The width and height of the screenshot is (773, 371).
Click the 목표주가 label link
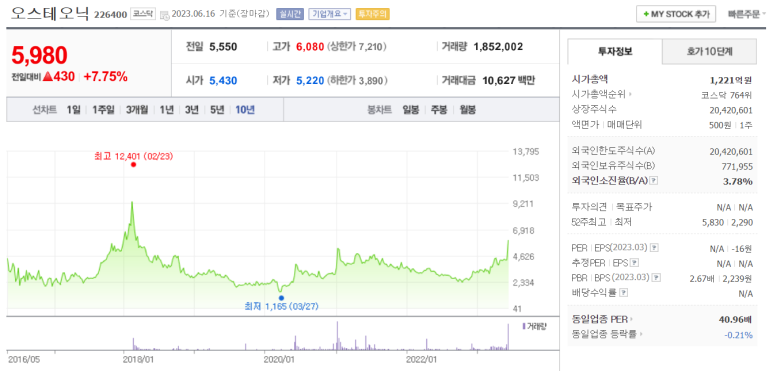click(x=633, y=207)
